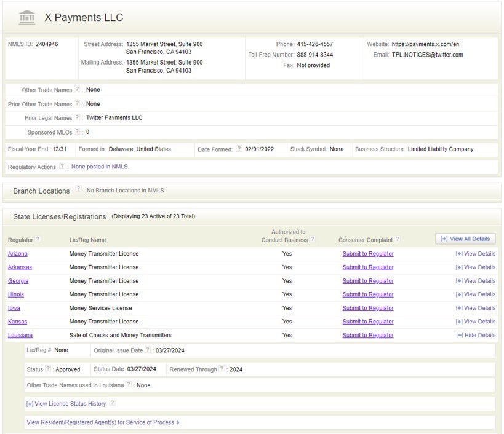Click the Renewed Through value 2024
504x434 pixels.
[236, 369]
